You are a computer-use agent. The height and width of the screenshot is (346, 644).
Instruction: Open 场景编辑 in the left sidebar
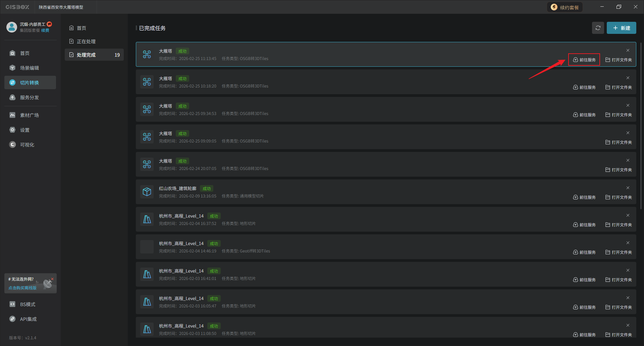(x=30, y=68)
